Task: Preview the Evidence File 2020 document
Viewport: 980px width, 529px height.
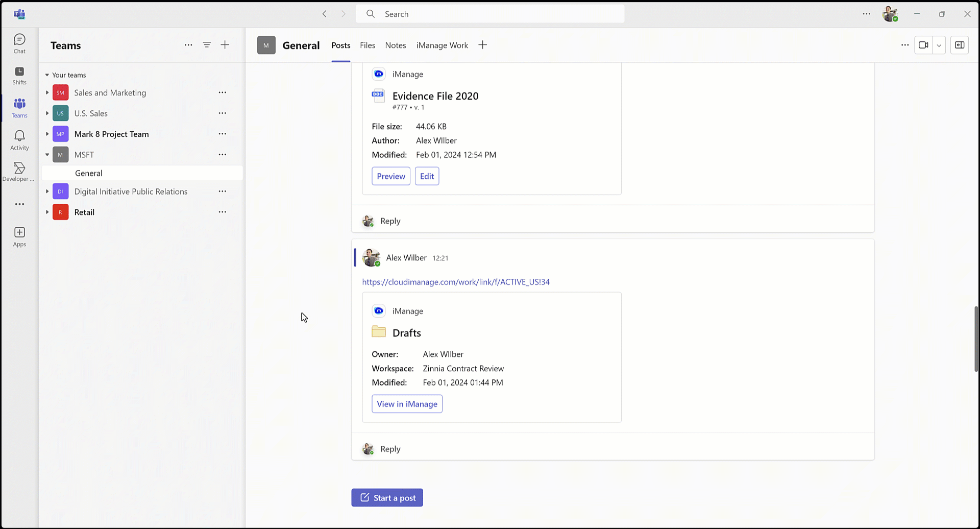Action: 390,176
